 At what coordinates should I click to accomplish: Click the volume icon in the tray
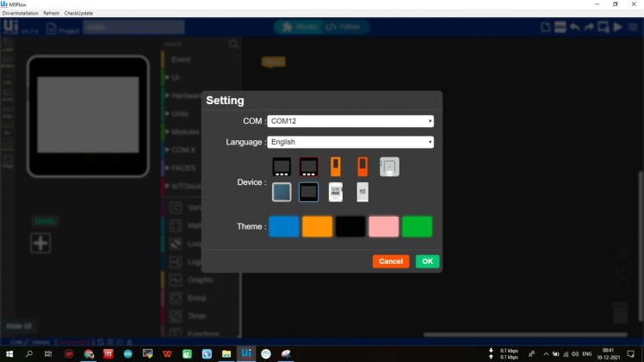pos(575,353)
